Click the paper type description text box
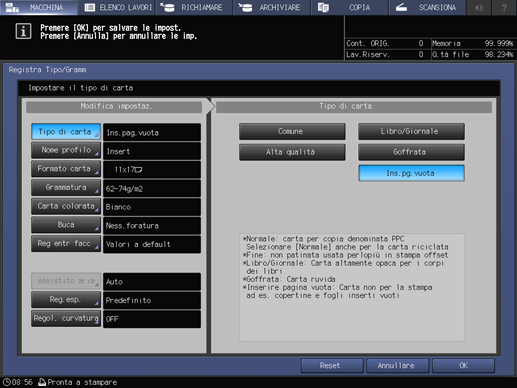This screenshot has width=517, height=388. point(352,287)
